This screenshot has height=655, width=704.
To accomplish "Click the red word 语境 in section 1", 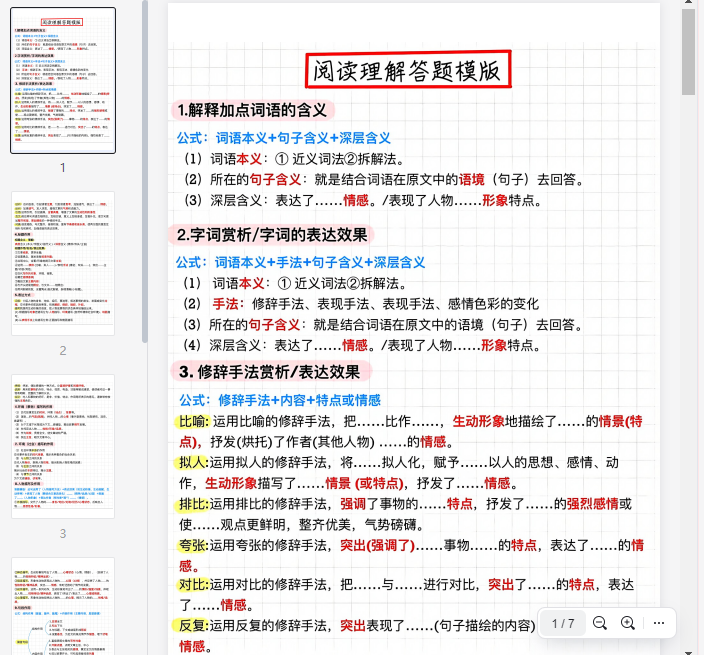I will [x=471, y=180].
